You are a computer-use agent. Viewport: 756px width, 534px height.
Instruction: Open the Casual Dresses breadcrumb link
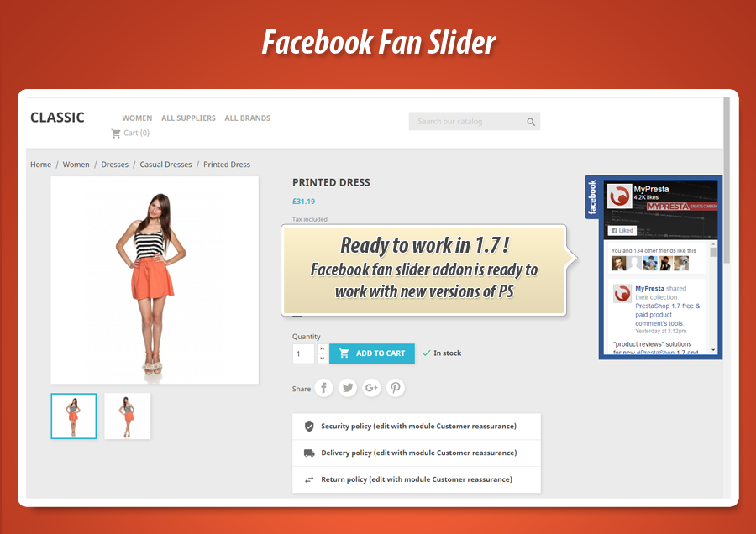(x=165, y=164)
